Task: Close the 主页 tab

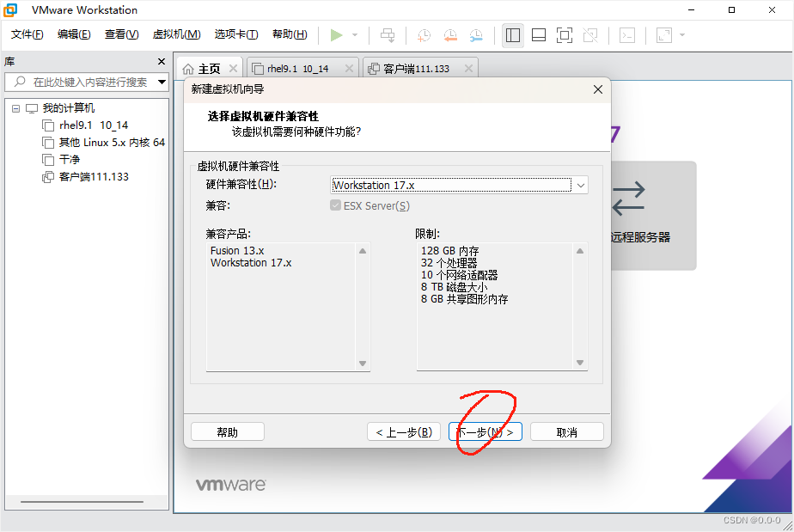Action: tap(233, 69)
